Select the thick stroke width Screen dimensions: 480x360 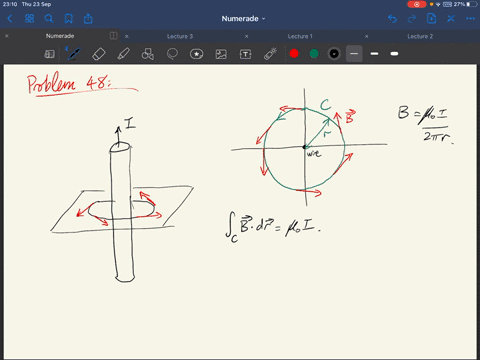[394, 54]
